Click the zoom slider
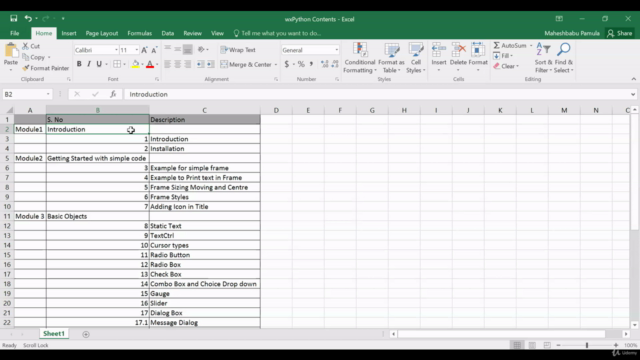640x360 pixels. pyautogui.click(x=587, y=345)
